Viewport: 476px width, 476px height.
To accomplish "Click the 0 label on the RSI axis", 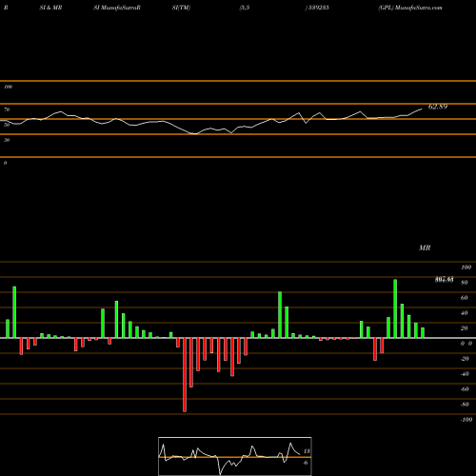I will tap(5, 163).
